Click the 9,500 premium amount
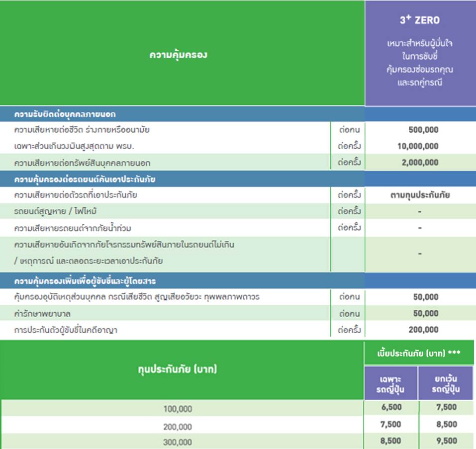Viewport: 476px width, 449px height. 447,441
